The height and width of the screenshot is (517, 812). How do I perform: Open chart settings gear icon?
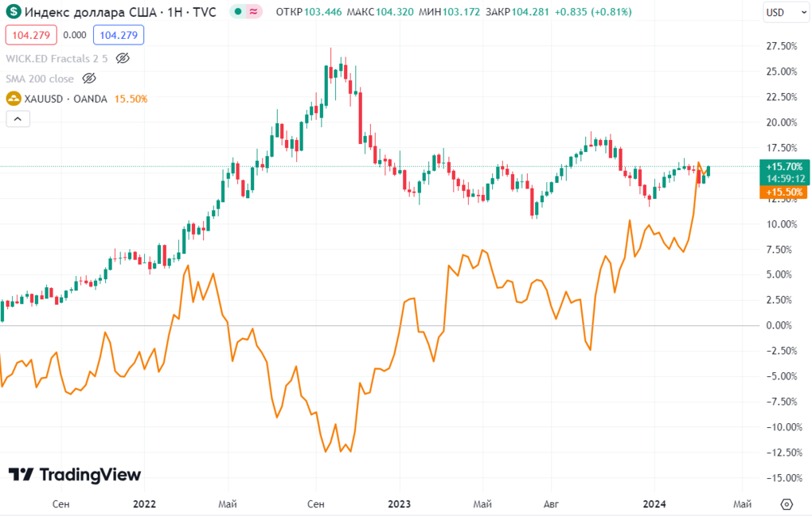pyautogui.click(x=787, y=504)
